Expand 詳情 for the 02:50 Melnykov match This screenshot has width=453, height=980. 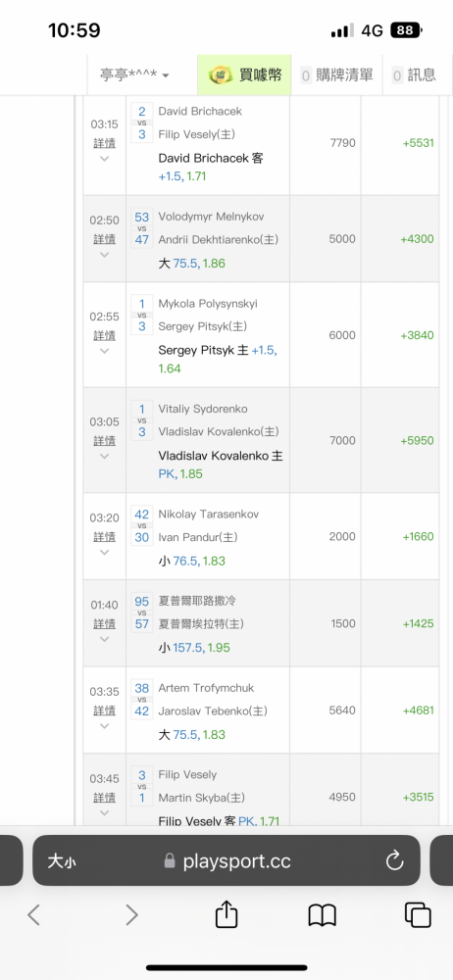pos(105,239)
